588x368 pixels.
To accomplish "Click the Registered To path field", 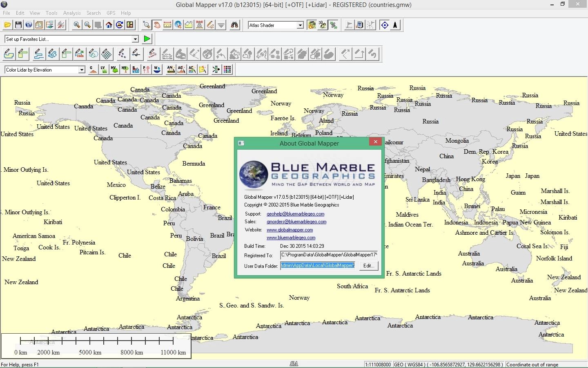I will click(329, 255).
